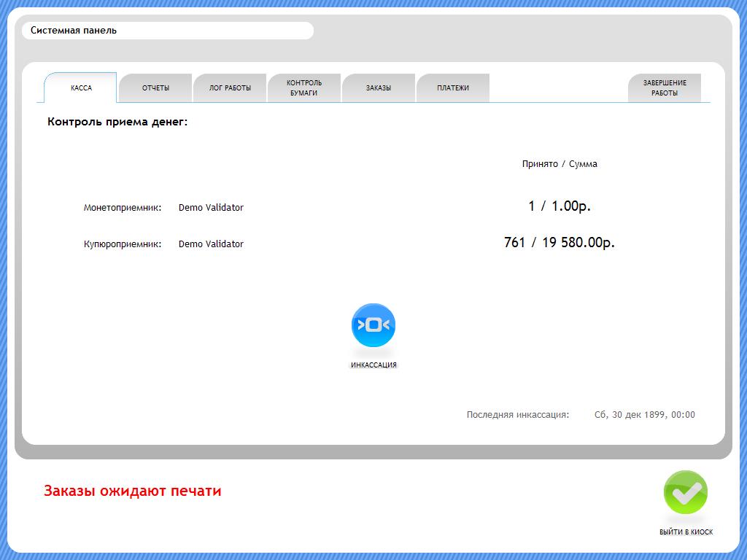The height and width of the screenshot is (560, 747).
Task: Open the Отчеты tab
Action: pos(155,88)
